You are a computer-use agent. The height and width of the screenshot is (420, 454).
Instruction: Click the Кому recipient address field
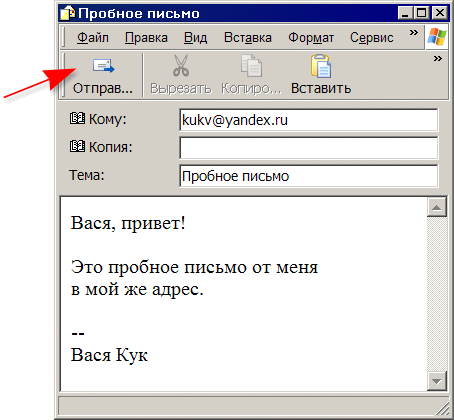pyautogui.click(x=309, y=120)
